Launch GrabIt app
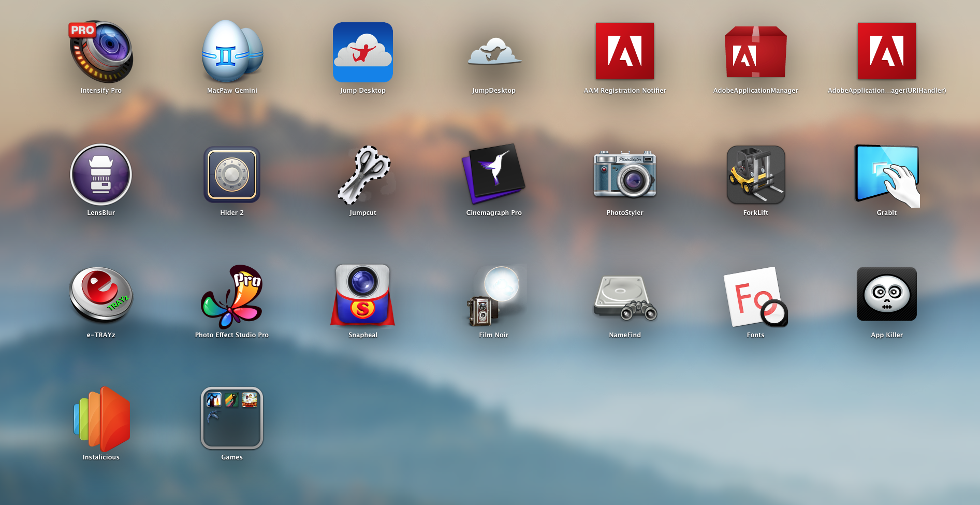 pyautogui.click(x=887, y=176)
